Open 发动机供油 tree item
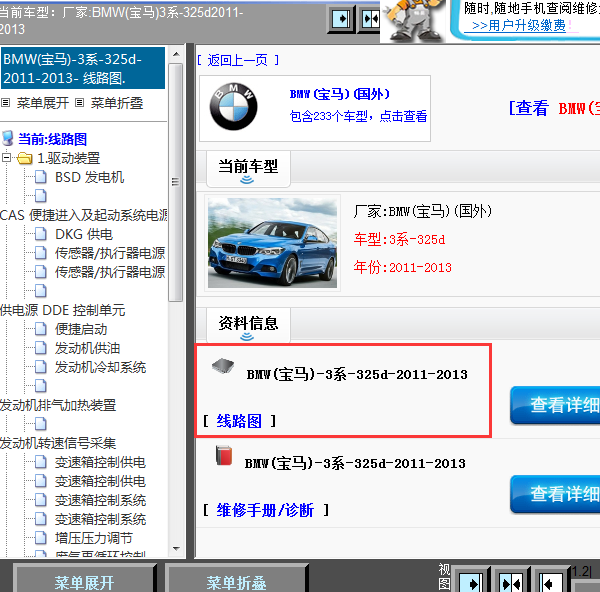600x592 pixels. (x=87, y=348)
